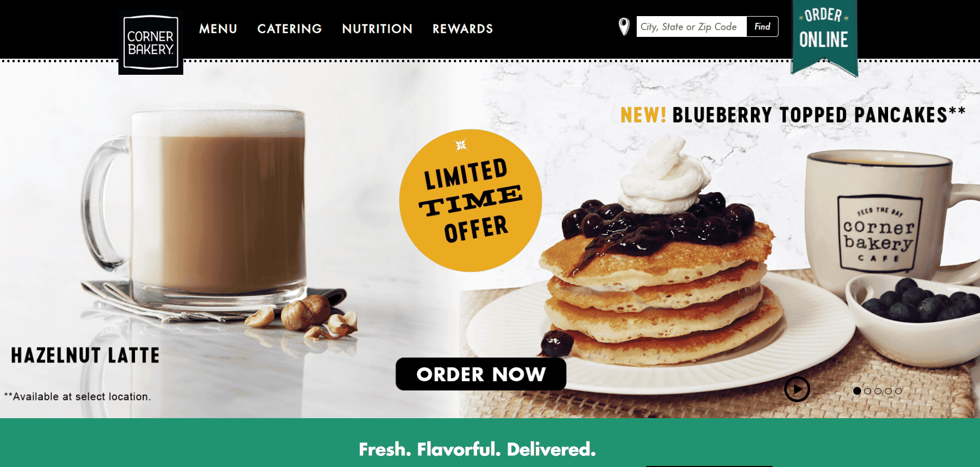Select the third carousel dot
The image size is (980, 467).
point(878,391)
